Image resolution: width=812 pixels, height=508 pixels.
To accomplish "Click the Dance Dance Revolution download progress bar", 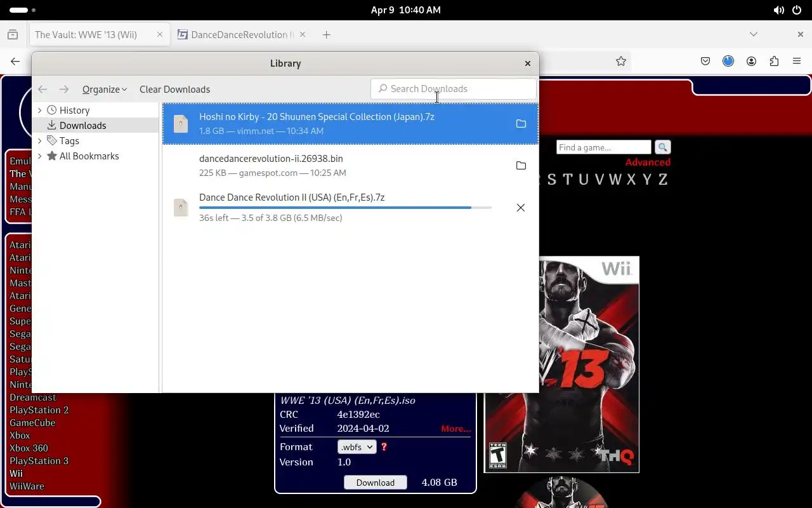I will [x=345, y=208].
